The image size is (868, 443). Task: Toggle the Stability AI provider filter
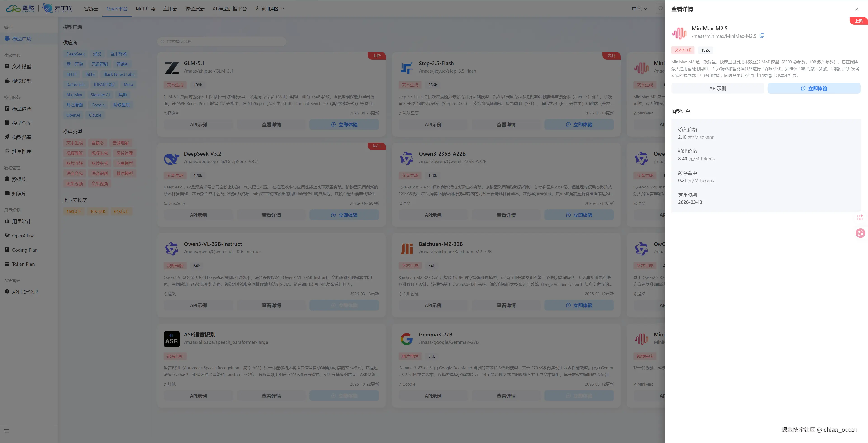tap(100, 95)
